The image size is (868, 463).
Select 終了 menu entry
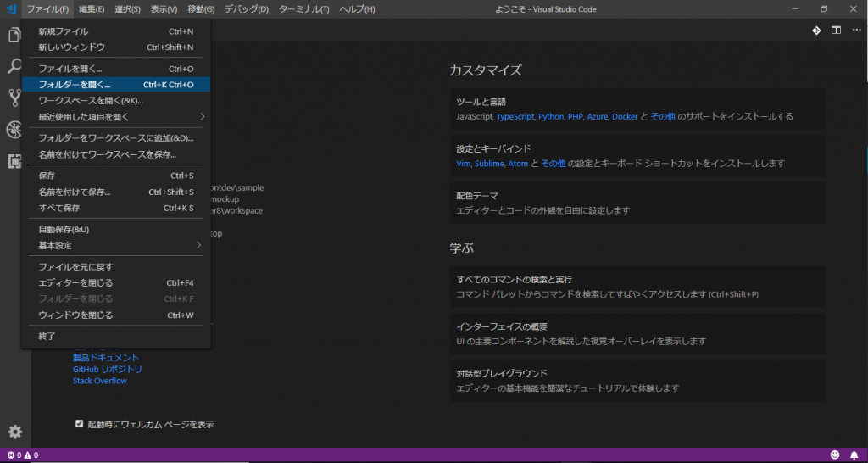tap(116, 336)
